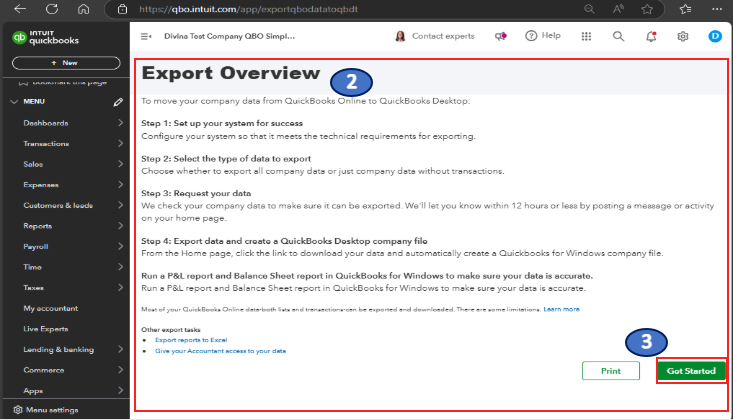Image resolution: width=733 pixels, height=420 pixels.
Task: Open the apps grid icon
Action: click(x=586, y=36)
